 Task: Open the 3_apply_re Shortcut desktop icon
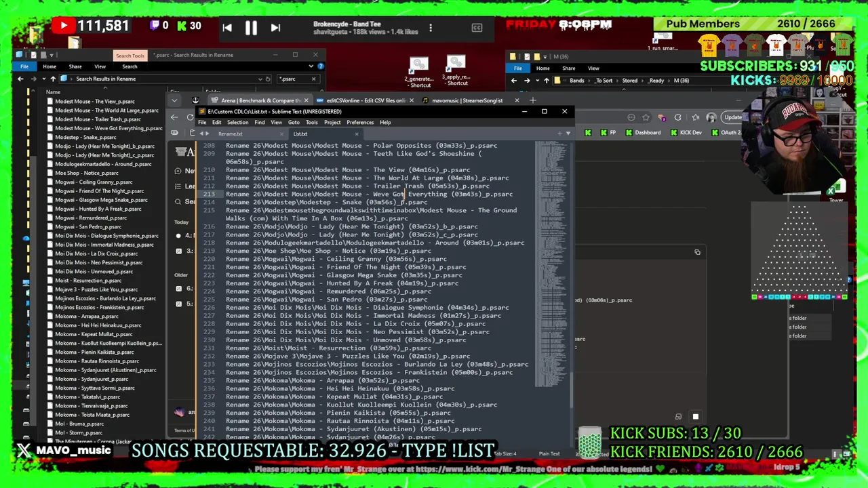coord(456,70)
